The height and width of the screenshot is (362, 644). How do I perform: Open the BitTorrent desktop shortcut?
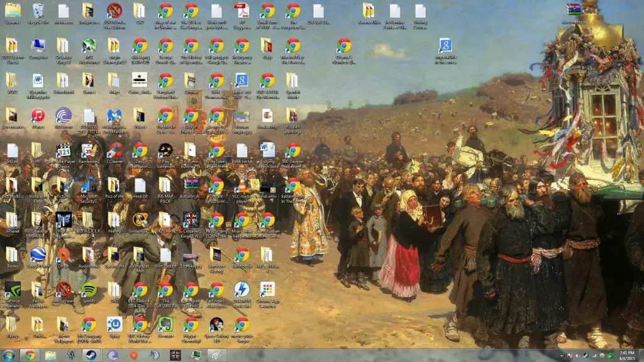point(64,119)
